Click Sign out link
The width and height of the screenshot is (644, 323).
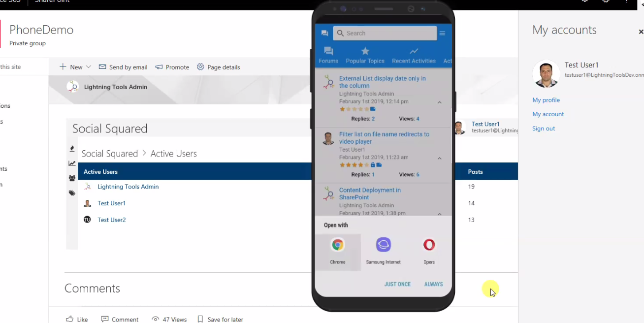tap(544, 129)
